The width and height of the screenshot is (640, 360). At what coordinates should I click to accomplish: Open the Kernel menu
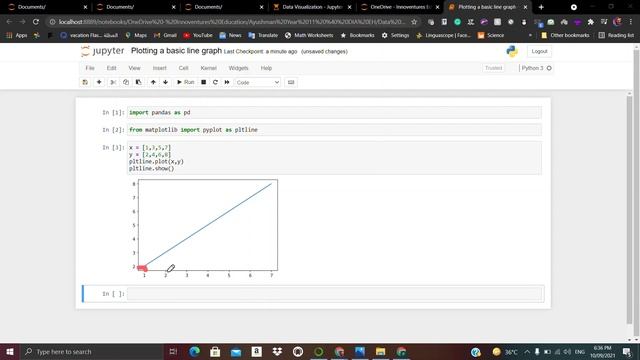208,68
